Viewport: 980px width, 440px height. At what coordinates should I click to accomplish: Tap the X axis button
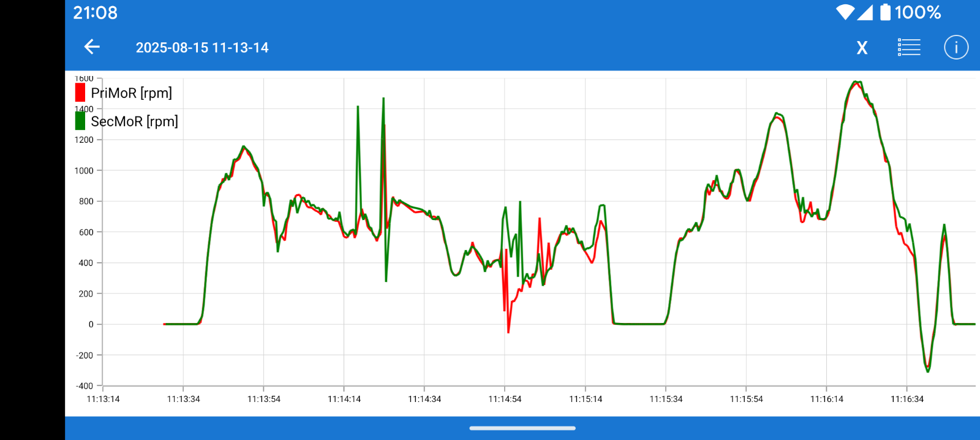tap(862, 48)
